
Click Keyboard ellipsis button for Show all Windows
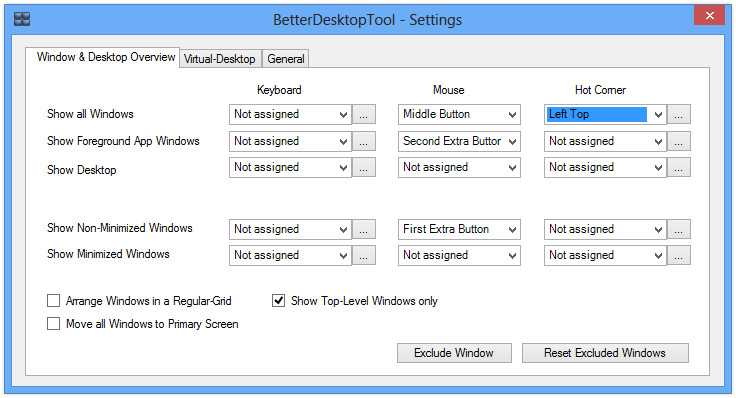364,114
